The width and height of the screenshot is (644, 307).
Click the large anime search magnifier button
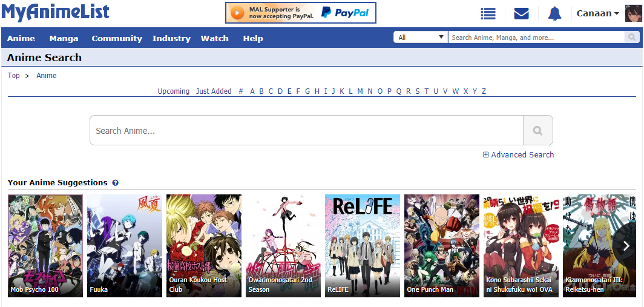tap(537, 130)
